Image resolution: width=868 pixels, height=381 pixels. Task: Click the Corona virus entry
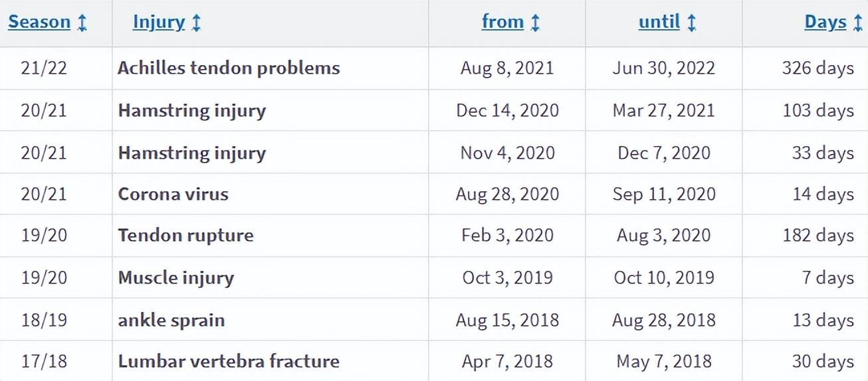[x=173, y=194]
